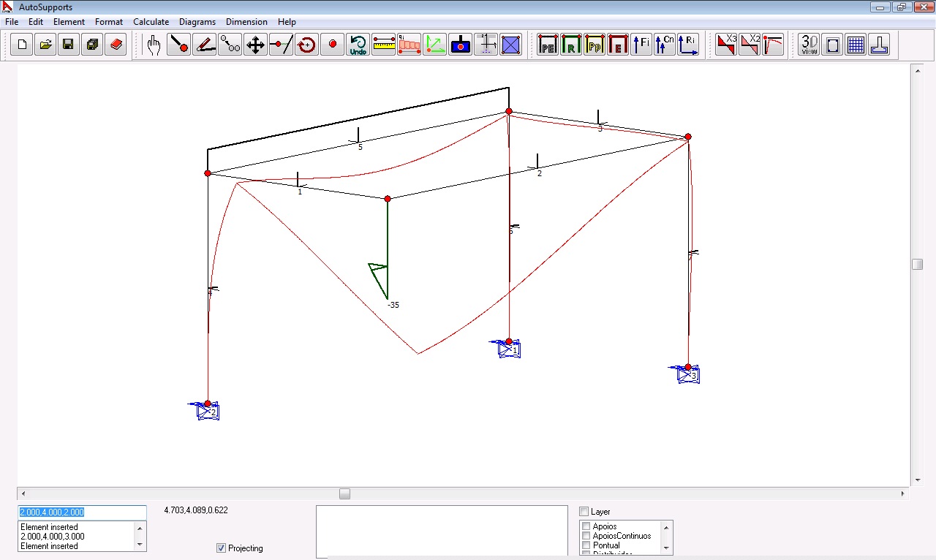Click the Fi force arrow icon
Screen dimensions: 936x560
pyautogui.click(x=641, y=45)
